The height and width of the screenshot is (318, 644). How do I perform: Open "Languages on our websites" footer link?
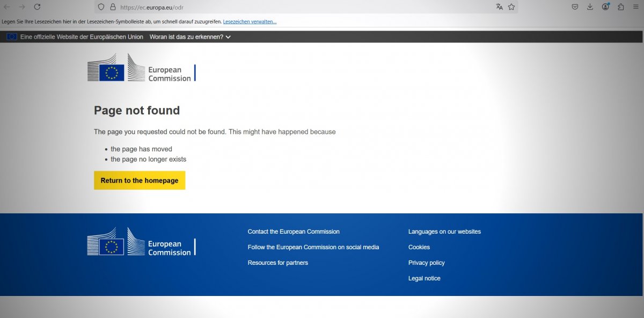pos(444,232)
